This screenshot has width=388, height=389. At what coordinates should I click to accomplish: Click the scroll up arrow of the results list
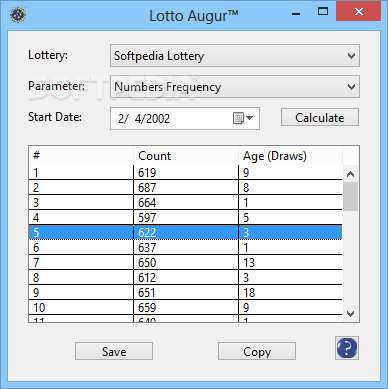click(x=350, y=174)
